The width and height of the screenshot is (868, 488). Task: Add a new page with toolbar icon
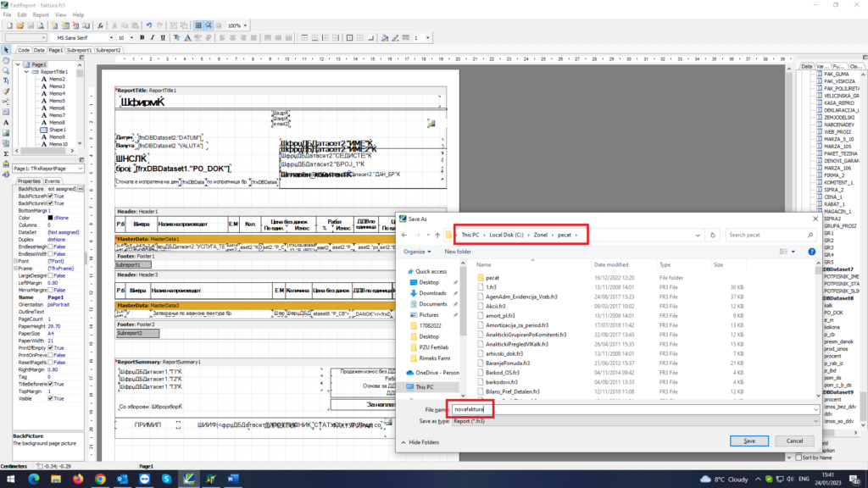(x=55, y=25)
